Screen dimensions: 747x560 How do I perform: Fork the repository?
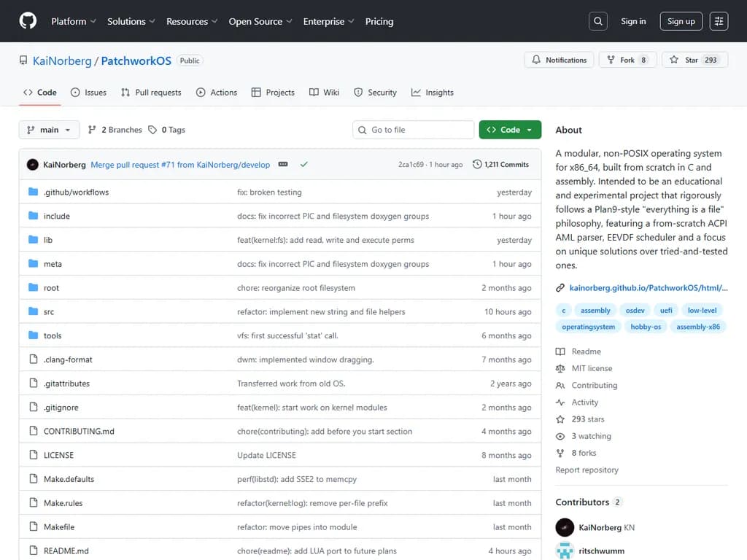621,61
